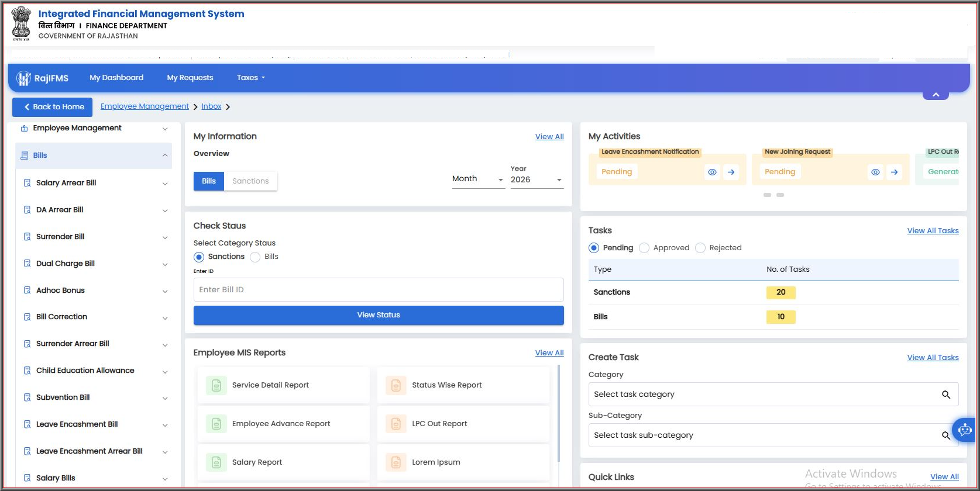This screenshot has height=491, width=980.
Task: Switch to the Bills overview tab
Action: click(209, 181)
